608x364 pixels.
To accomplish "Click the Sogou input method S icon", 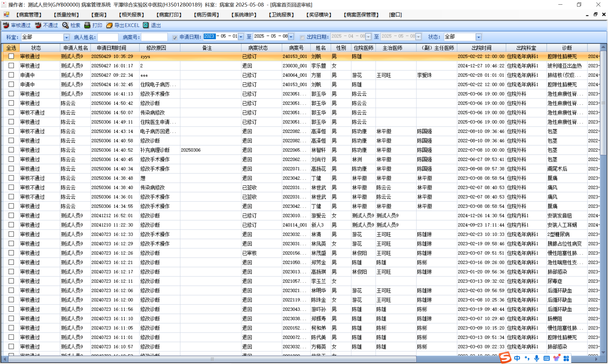I will (505, 357).
